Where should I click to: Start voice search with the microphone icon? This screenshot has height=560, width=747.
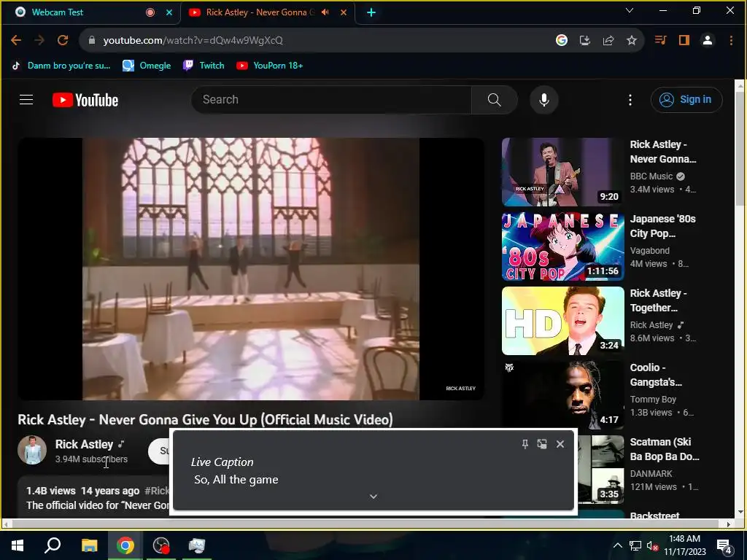pos(544,100)
